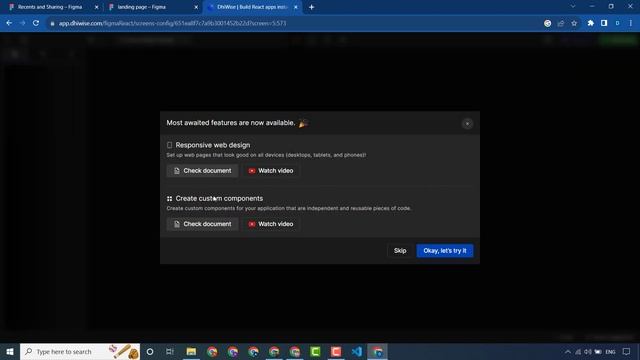Viewport: 640px width, 360px height.
Task: Skip the new features dialog
Action: point(400,251)
